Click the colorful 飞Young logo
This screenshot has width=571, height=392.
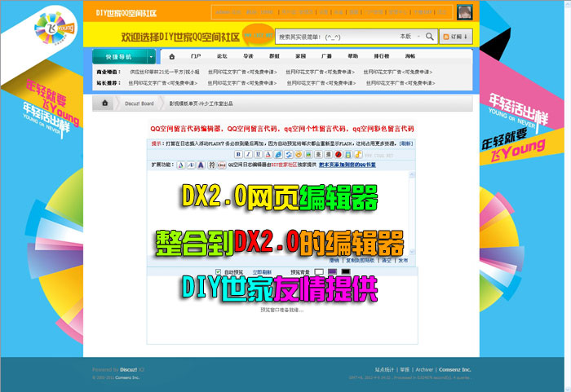[55, 29]
